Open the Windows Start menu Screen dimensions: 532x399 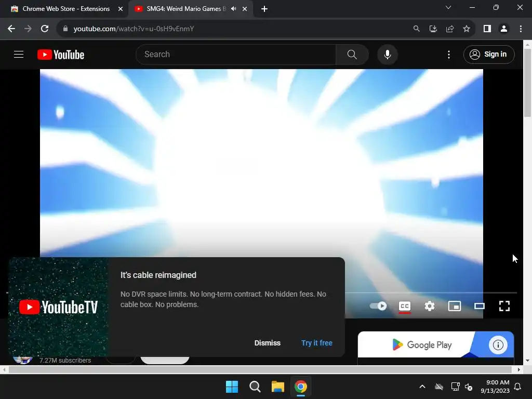point(232,387)
